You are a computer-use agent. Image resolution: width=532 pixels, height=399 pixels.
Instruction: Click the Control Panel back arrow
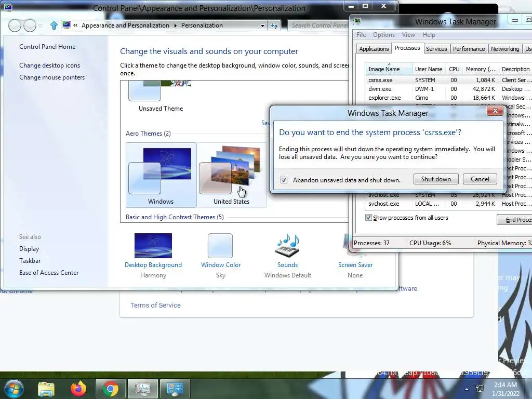click(15, 25)
